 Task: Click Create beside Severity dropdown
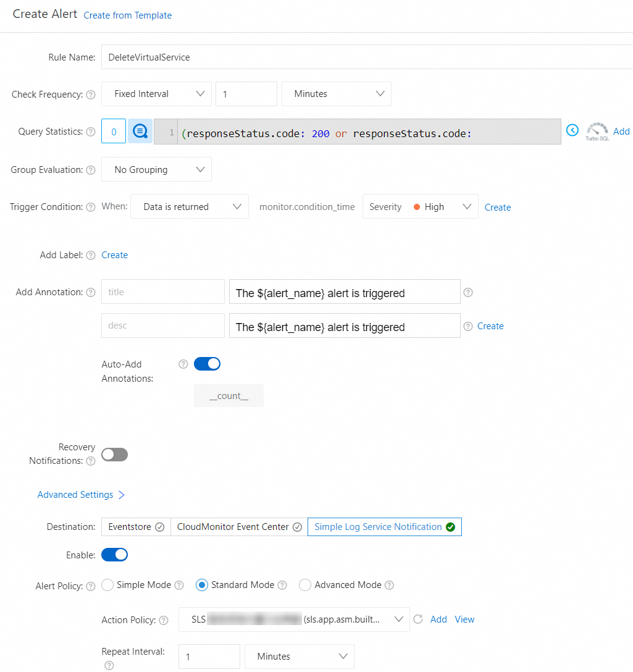tap(498, 208)
